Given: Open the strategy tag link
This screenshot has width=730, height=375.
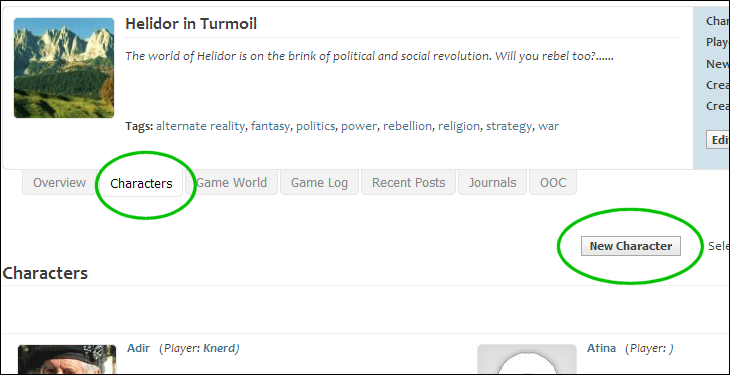Looking at the screenshot, I should tap(509, 126).
